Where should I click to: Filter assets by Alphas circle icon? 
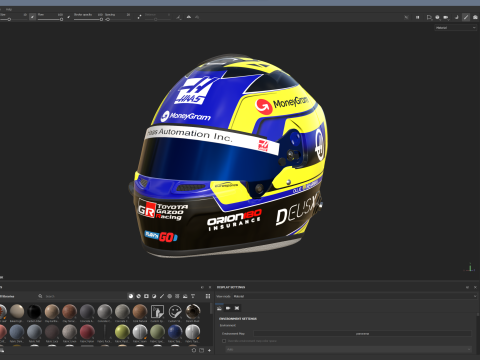169,296
